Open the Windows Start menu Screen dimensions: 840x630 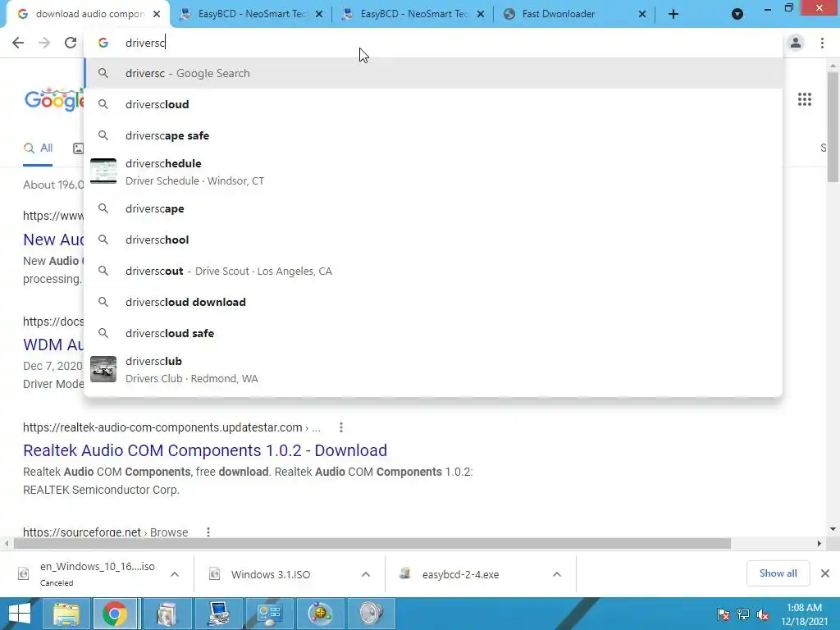tap(20, 614)
